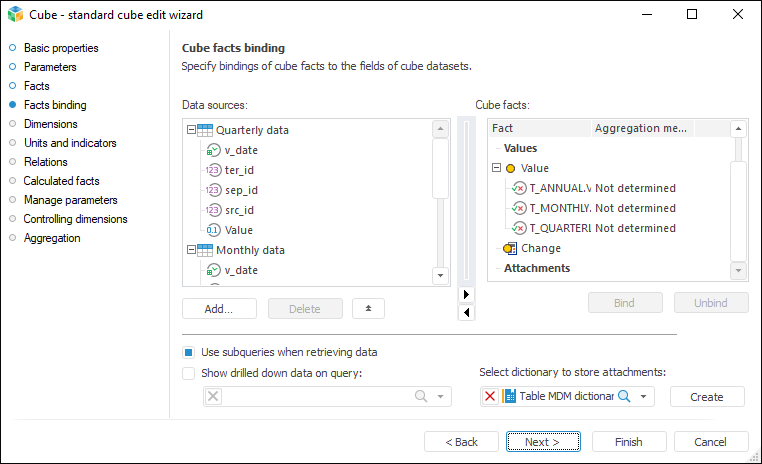762x464 pixels.
Task: Collapse the Quarterly data tree node
Action: click(190, 130)
